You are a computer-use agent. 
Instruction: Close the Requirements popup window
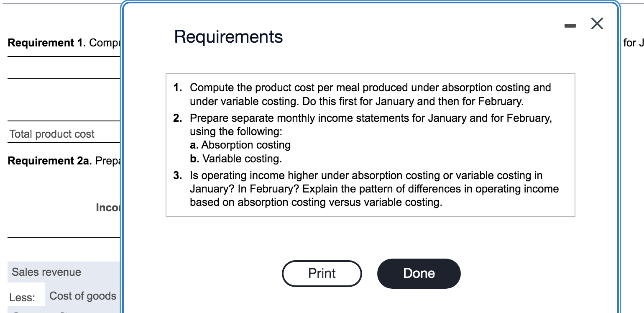point(597,24)
